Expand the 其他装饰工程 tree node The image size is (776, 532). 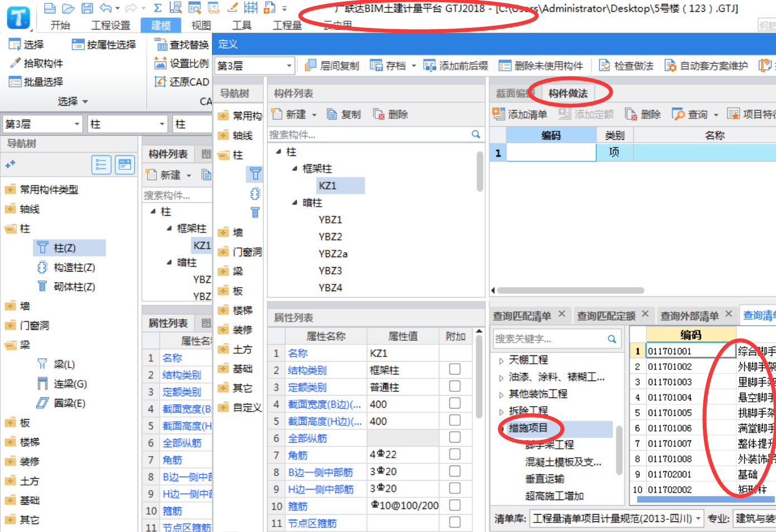pos(501,395)
